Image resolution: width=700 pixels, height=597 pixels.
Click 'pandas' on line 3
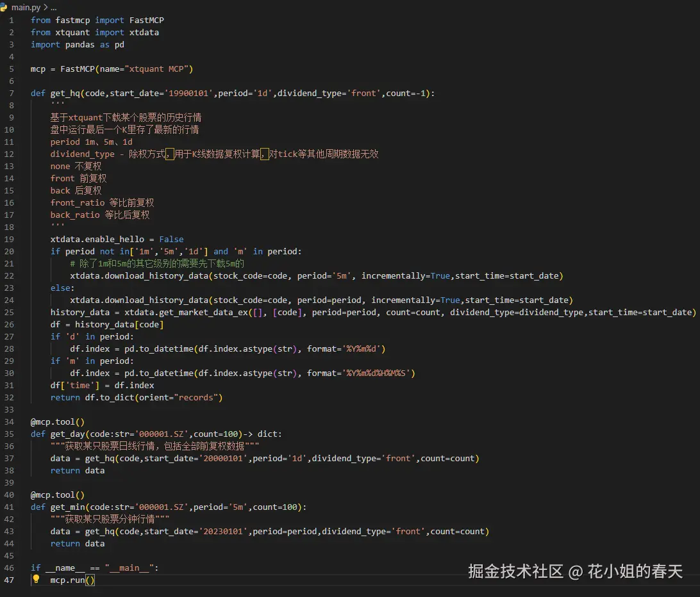click(x=80, y=45)
